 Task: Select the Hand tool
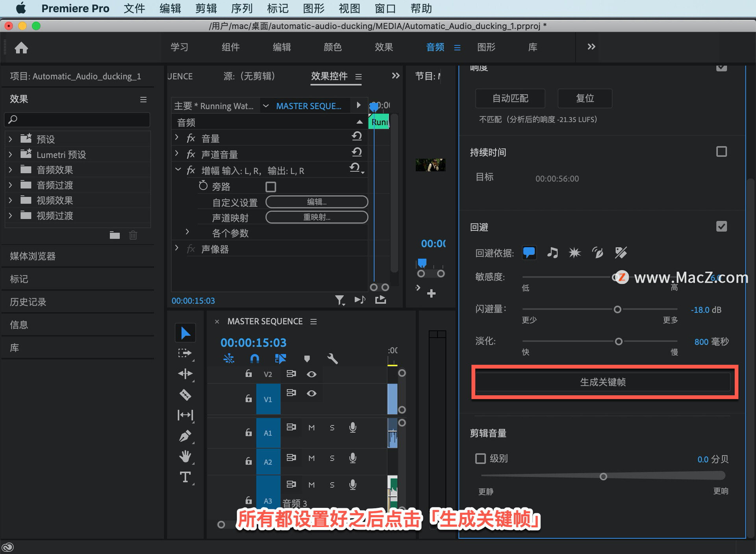coord(185,457)
